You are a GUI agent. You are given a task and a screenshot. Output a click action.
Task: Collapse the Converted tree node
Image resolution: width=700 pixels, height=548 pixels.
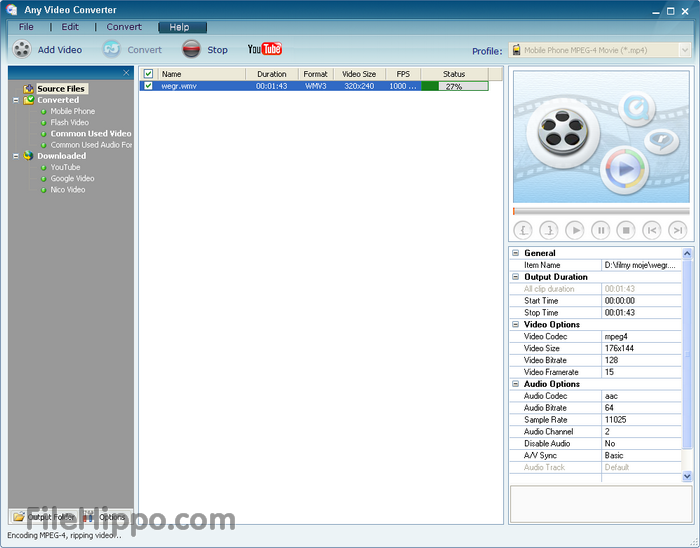(16, 100)
